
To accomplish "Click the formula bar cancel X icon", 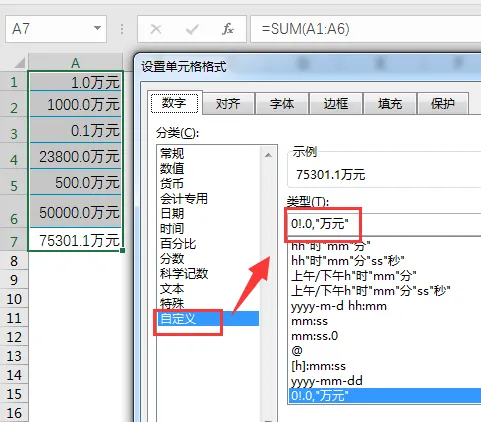I will 156,29.
